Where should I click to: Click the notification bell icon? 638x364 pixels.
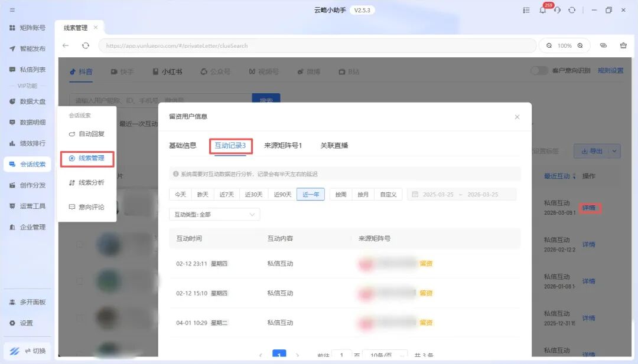click(x=542, y=11)
